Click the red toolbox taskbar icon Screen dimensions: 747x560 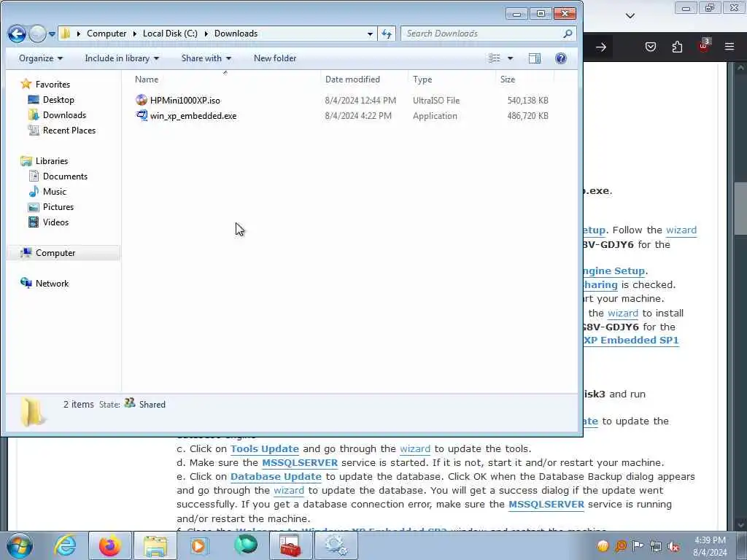point(291,545)
